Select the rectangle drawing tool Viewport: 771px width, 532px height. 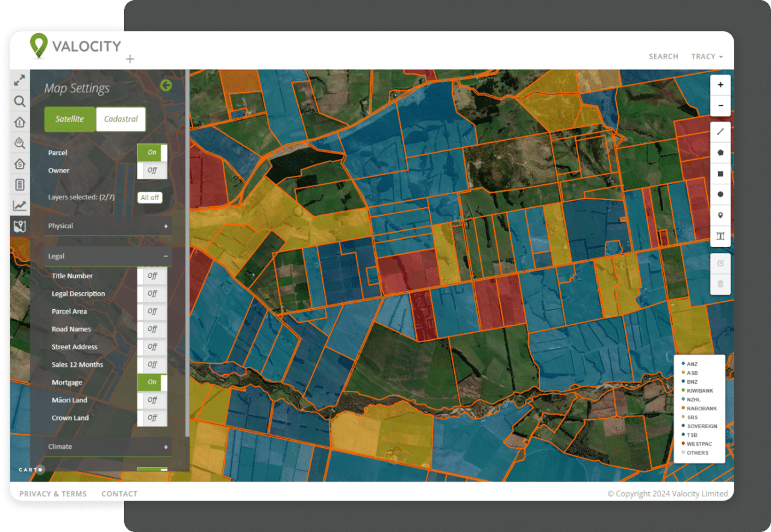click(720, 174)
